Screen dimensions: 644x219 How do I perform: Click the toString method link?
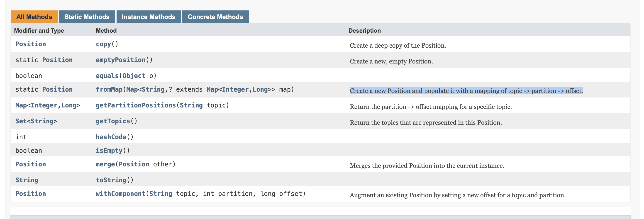[x=111, y=180]
